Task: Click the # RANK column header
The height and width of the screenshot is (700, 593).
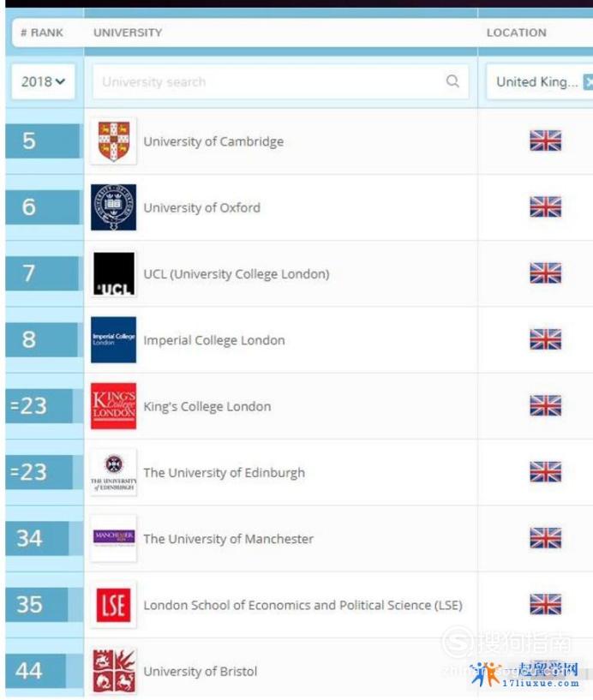Action: point(42,33)
